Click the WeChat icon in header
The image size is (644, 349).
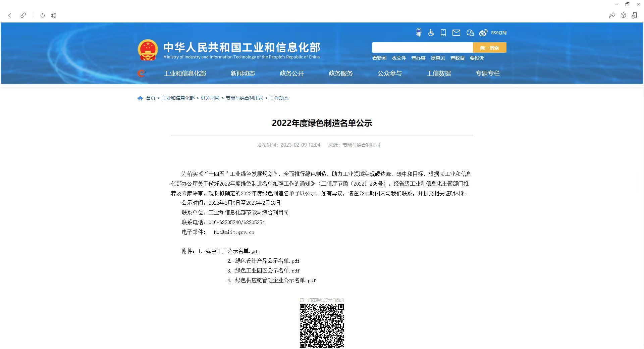click(470, 33)
